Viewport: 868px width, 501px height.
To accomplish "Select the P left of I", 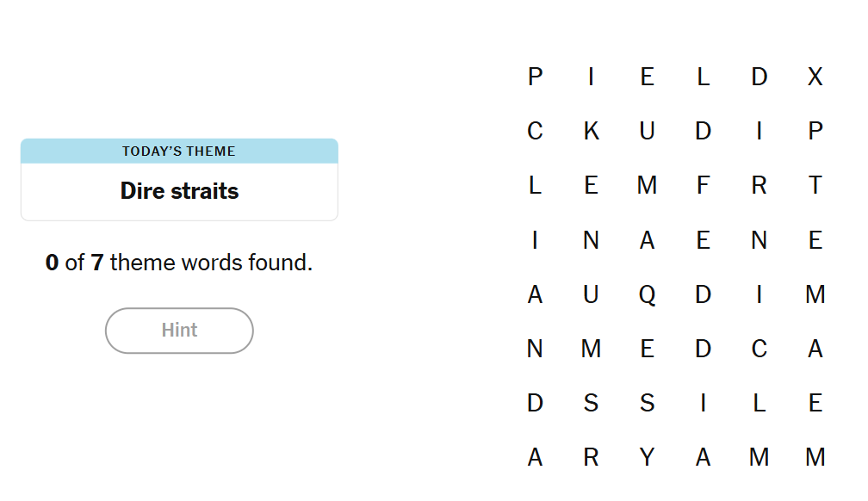I will 535,77.
